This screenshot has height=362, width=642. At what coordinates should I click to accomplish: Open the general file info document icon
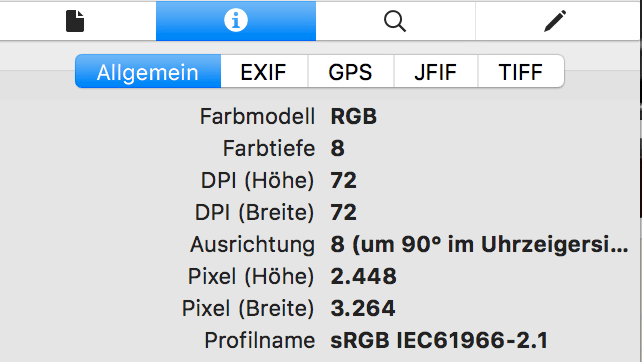[75, 21]
